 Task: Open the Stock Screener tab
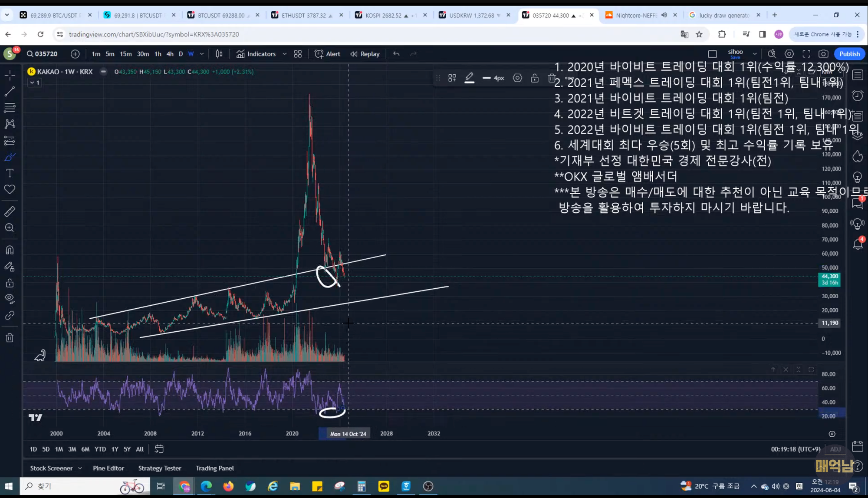pos(51,468)
